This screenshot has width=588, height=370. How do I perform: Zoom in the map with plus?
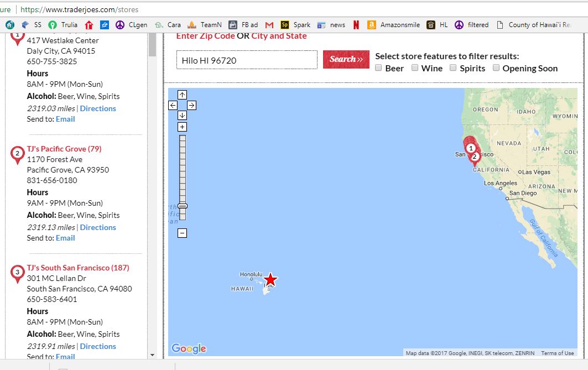pos(182,127)
